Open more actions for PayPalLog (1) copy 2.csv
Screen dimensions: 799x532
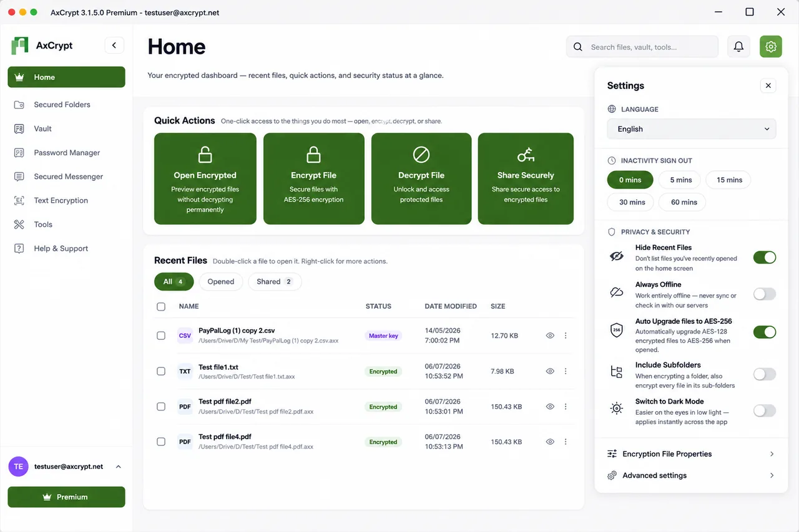pos(566,336)
